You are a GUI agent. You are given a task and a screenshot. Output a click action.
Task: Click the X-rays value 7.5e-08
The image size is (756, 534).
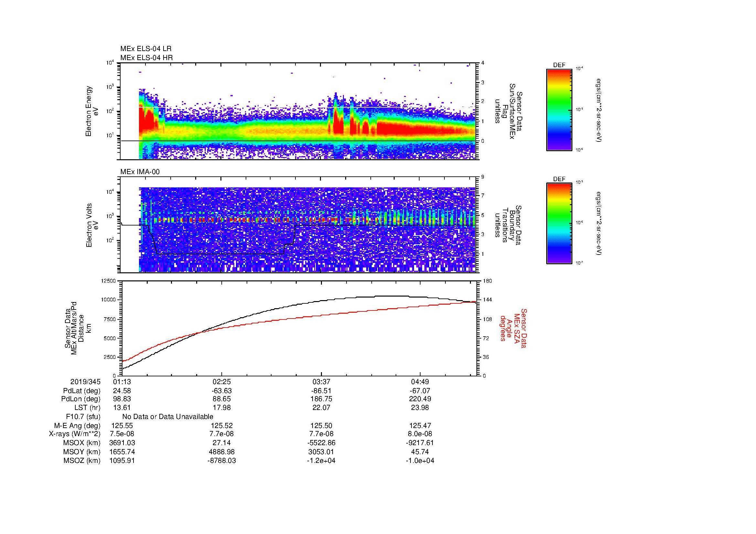(122, 434)
